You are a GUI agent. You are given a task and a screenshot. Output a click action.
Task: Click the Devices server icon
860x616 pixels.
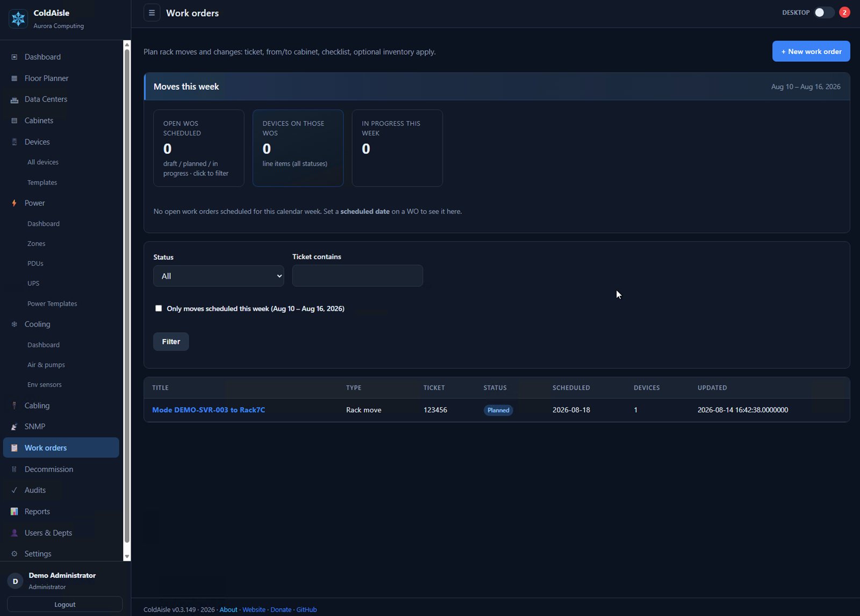pyautogui.click(x=15, y=142)
